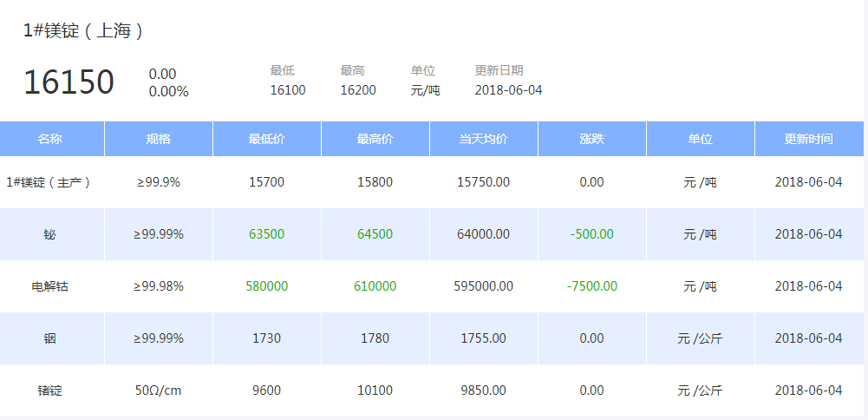Select the 铟 product name
This screenshot has width=868, height=420.
(49, 338)
